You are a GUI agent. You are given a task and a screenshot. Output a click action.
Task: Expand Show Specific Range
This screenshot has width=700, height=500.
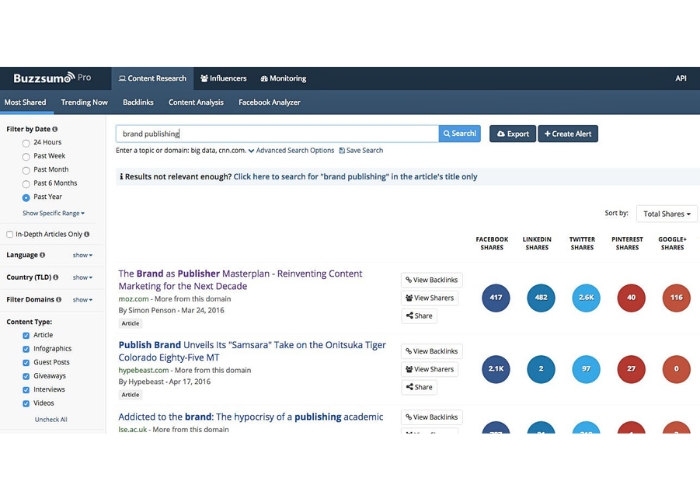click(54, 213)
